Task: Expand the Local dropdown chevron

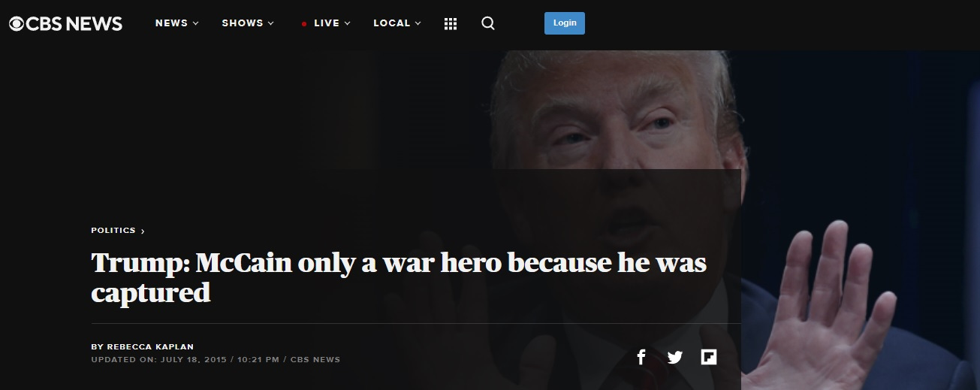Action: [418, 23]
